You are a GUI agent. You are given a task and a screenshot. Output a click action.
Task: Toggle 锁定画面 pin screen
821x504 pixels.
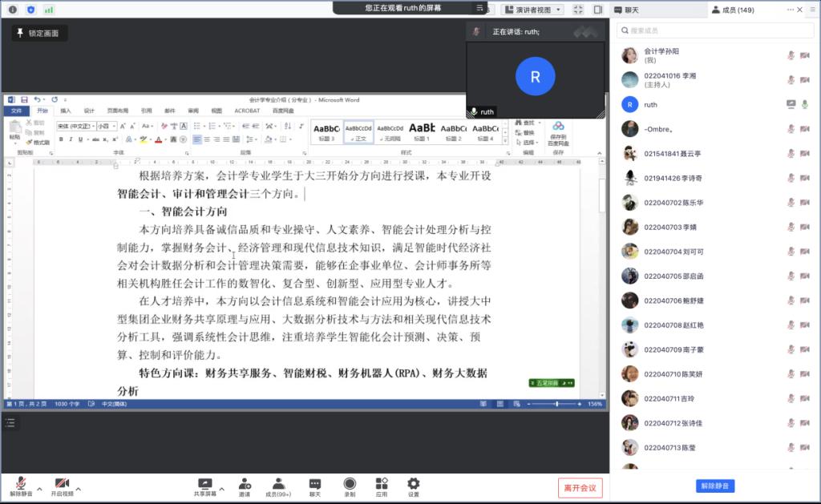point(38,33)
